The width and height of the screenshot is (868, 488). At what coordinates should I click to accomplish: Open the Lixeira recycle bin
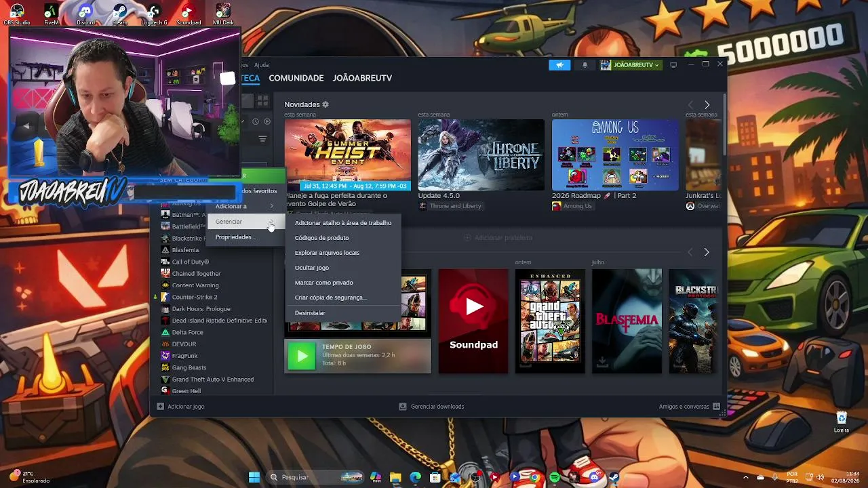pos(842,422)
